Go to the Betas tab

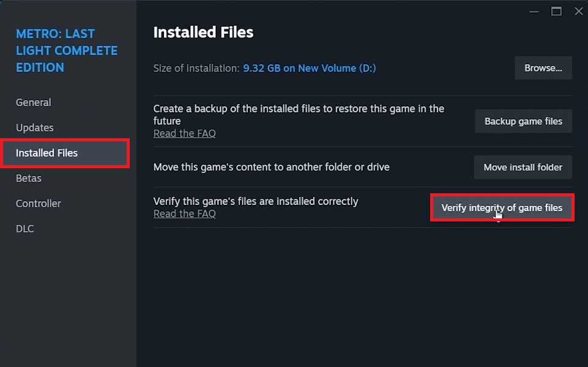pyautogui.click(x=29, y=179)
